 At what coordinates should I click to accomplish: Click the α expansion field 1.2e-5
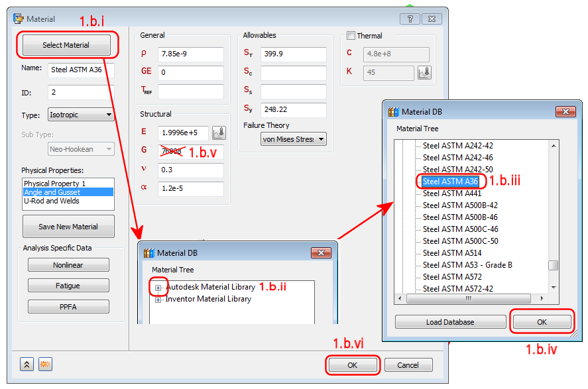click(x=191, y=188)
